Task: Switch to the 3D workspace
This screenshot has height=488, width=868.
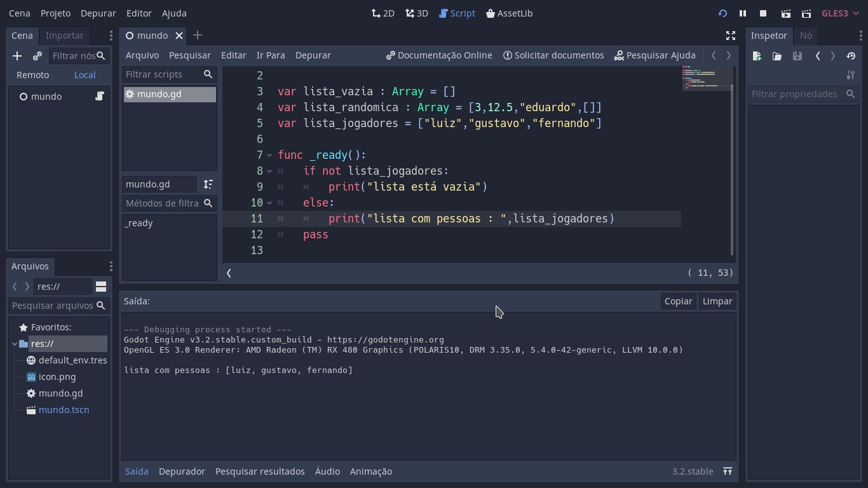Action: tap(417, 13)
